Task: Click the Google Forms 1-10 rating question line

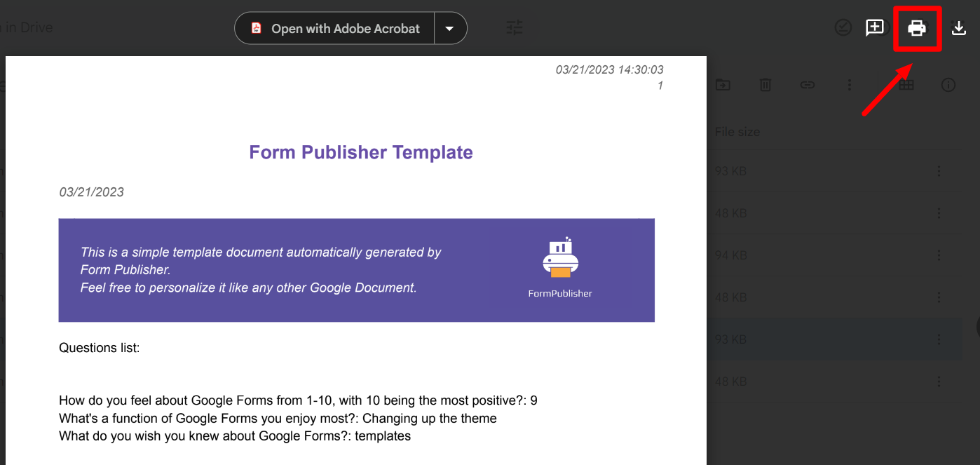Action: (298, 401)
